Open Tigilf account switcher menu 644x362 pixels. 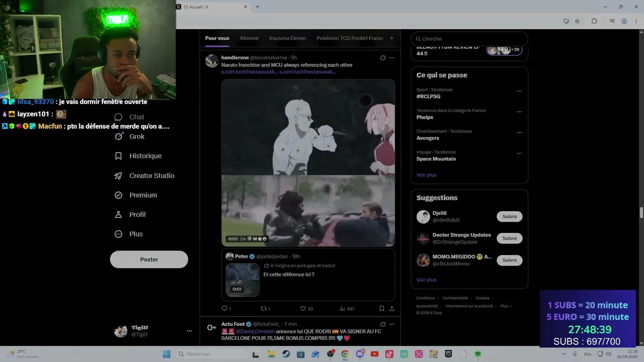[153, 331]
